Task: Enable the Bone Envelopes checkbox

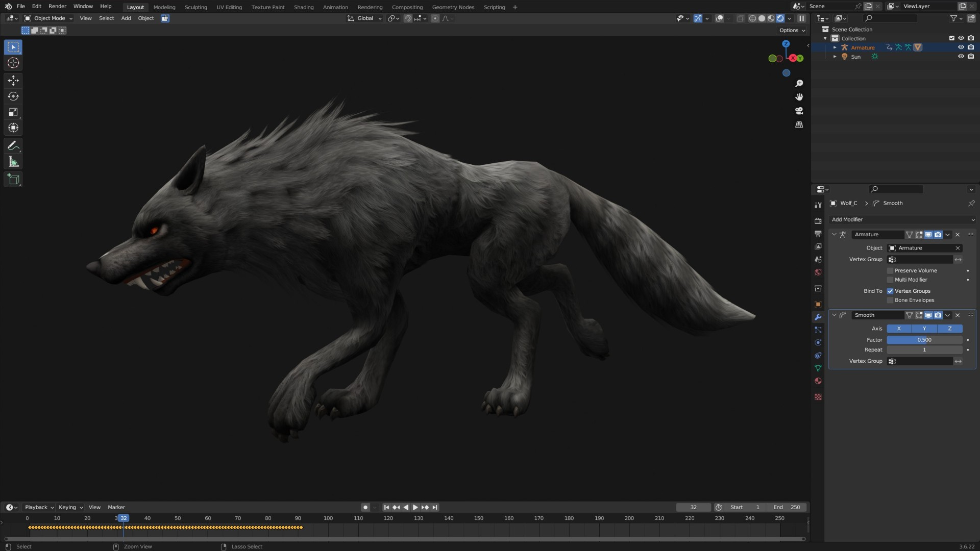Action: tap(890, 300)
